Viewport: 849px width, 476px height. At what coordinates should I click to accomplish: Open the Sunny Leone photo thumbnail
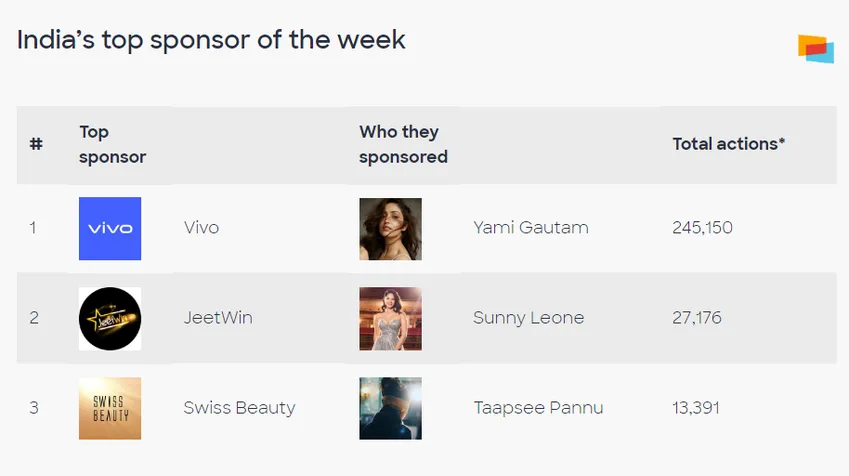click(390, 318)
